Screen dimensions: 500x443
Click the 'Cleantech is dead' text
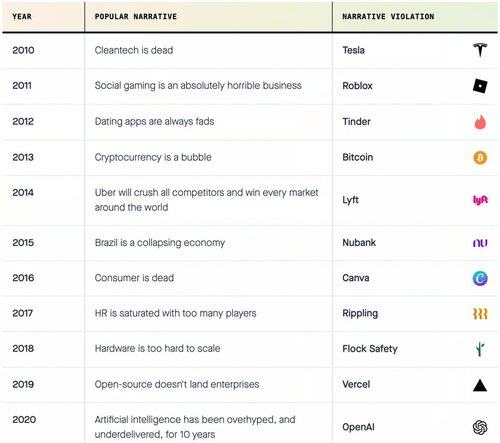pyautogui.click(x=134, y=50)
